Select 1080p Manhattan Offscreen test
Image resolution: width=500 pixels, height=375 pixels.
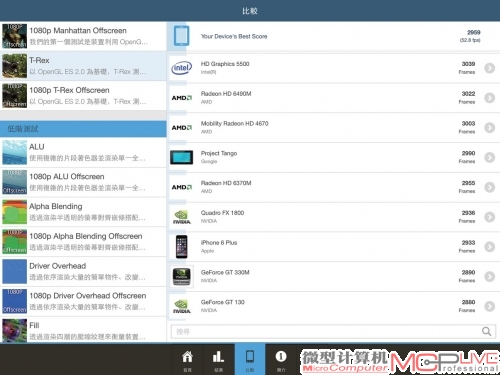[83, 36]
